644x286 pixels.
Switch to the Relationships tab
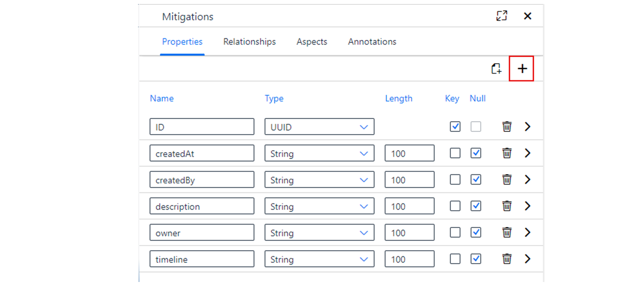click(x=250, y=42)
